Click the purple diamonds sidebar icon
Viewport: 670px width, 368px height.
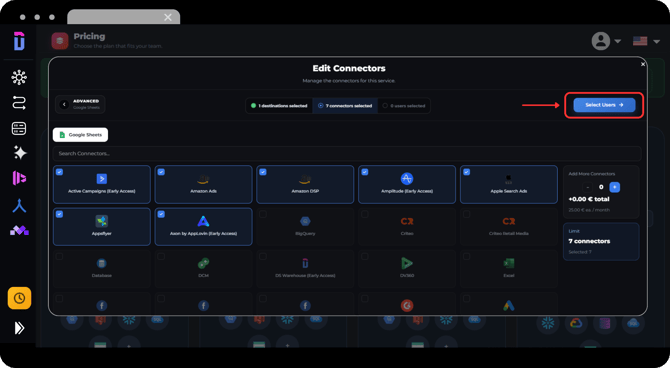19,231
